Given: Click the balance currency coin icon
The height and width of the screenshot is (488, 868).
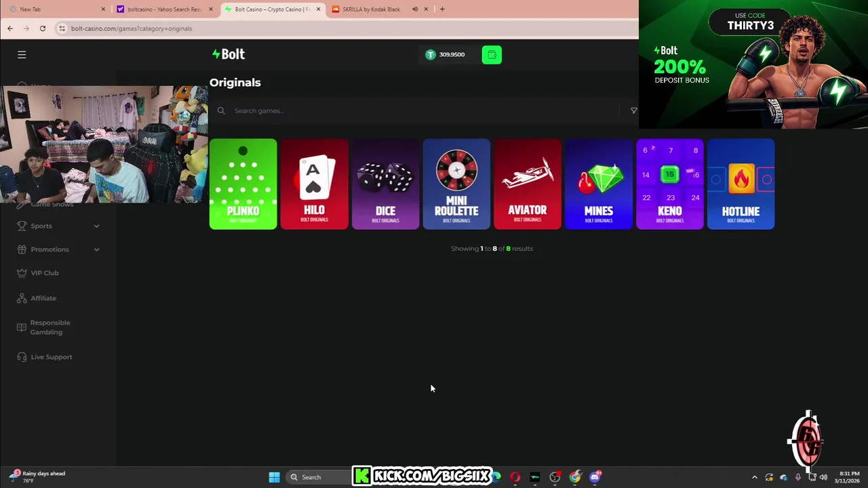Looking at the screenshot, I should click(430, 54).
